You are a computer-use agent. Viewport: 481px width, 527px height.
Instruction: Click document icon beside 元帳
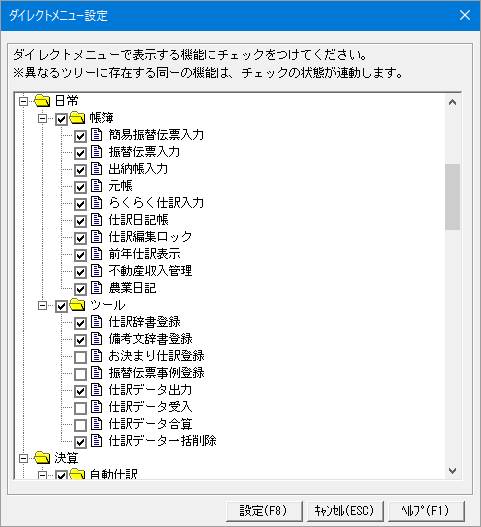click(96, 186)
